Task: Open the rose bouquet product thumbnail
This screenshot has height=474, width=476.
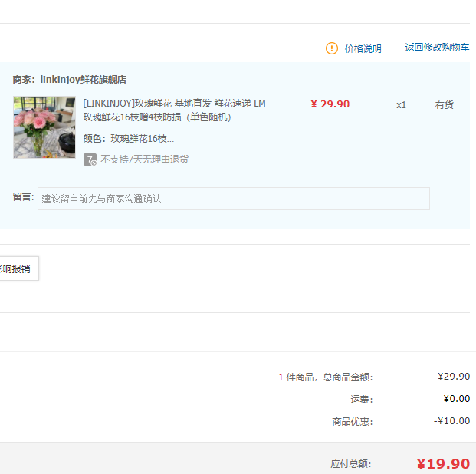Action: click(44, 127)
